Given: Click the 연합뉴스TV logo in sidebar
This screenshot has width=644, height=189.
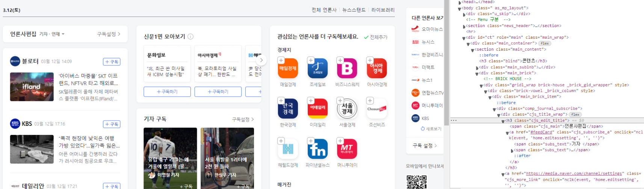Looking at the screenshot, I should [x=415, y=93].
